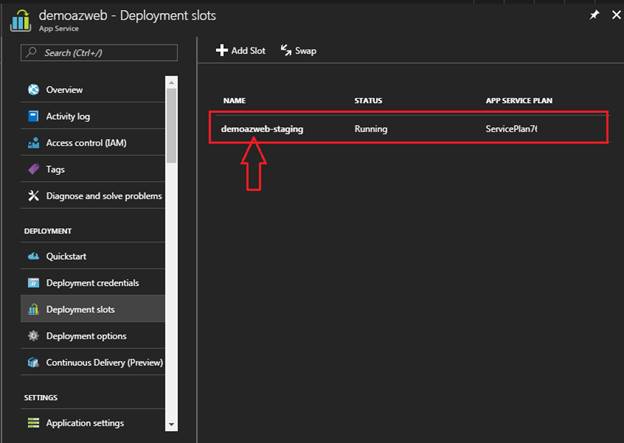Click the Add Slot button
The height and width of the screenshot is (443, 624).
pyautogui.click(x=241, y=50)
